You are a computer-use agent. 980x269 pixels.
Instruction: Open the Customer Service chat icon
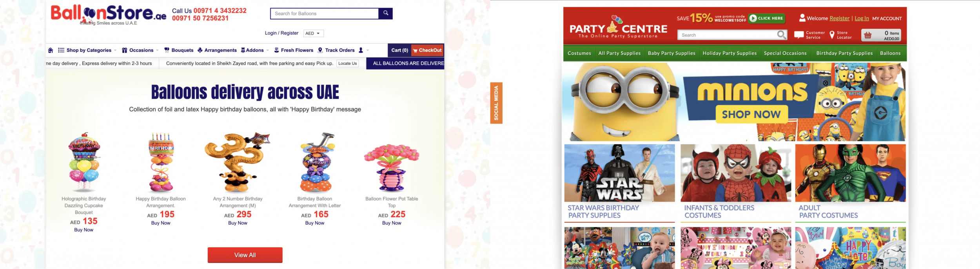click(799, 35)
